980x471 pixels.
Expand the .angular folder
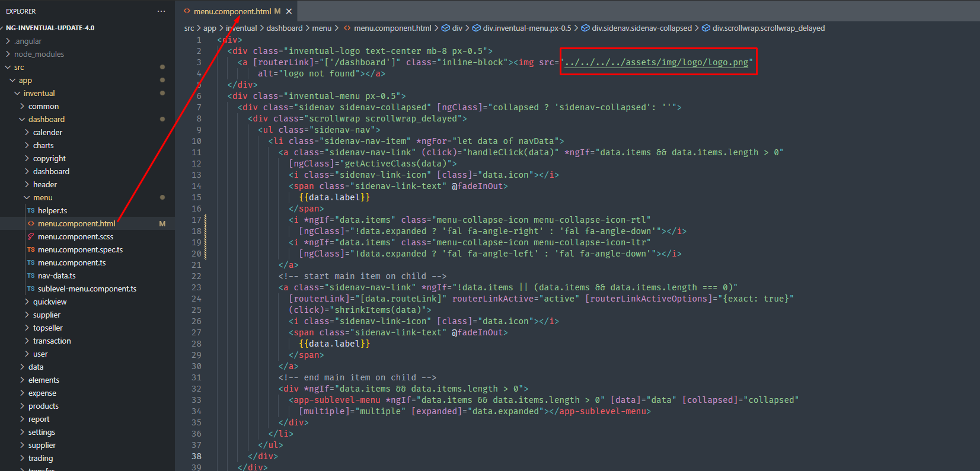tap(28, 41)
